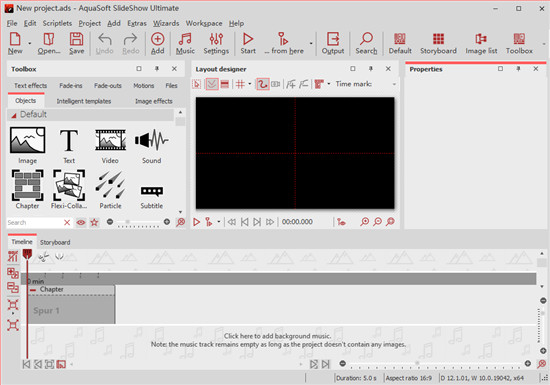Open dropdown arrow beside from here
Screen dimensions: 550x385
point(311,43)
